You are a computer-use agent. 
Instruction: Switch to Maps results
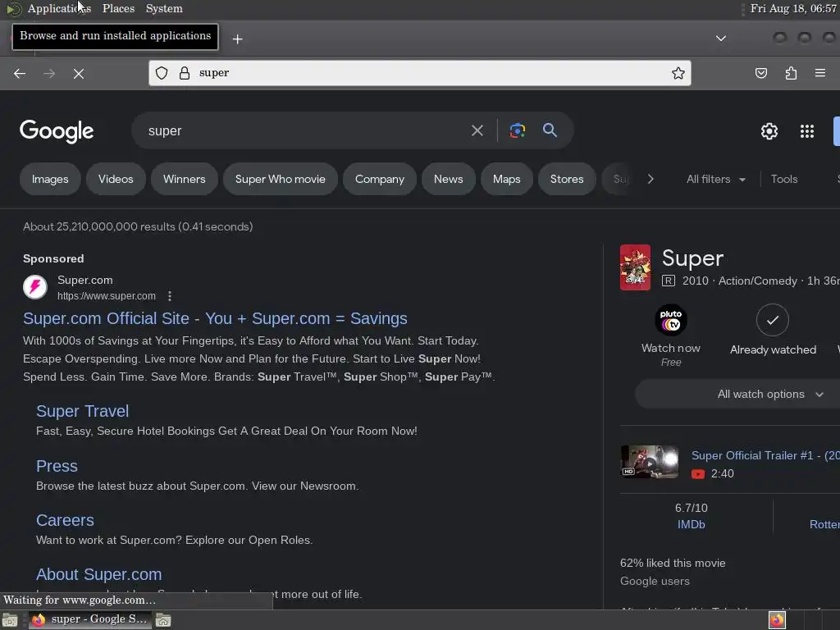(507, 179)
